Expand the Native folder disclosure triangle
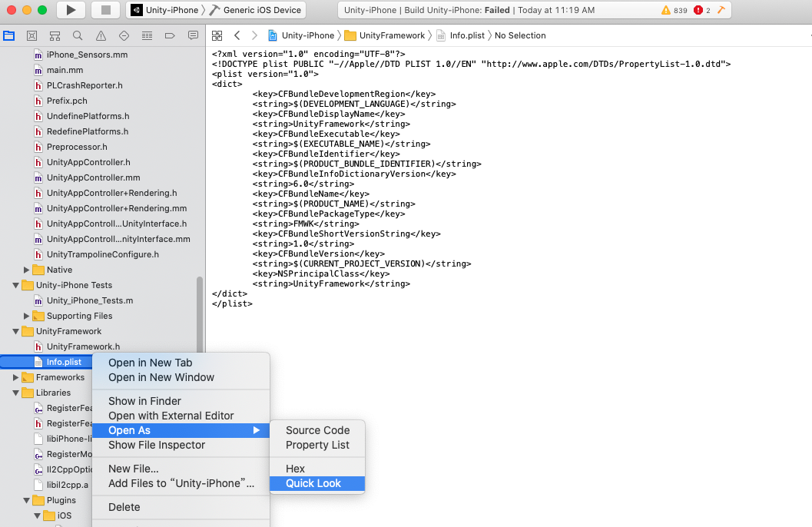 pyautogui.click(x=26, y=270)
